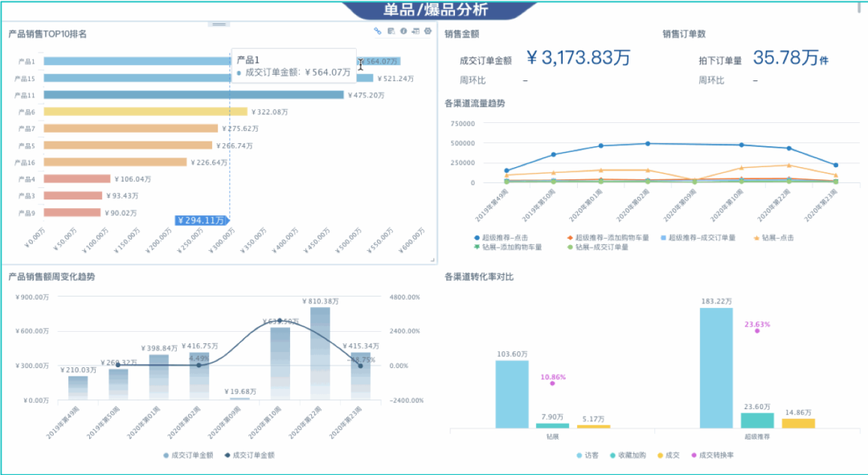Toggle 访客 legend in conversion chart
Viewport: 868px width, 475px height.
pyautogui.click(x=588, y=456)
